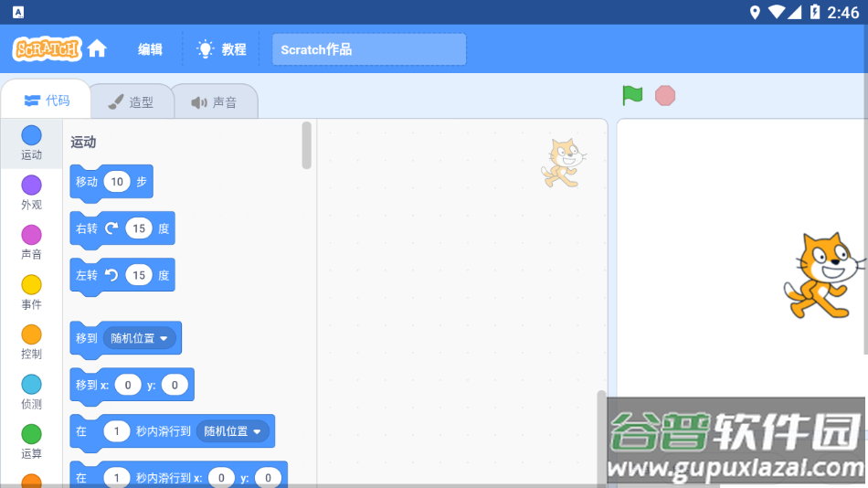Screen dimensions: 868x488
Task: Open 秒内滑行到 随机位置 dropdown
Action: (x=232, y=431)
